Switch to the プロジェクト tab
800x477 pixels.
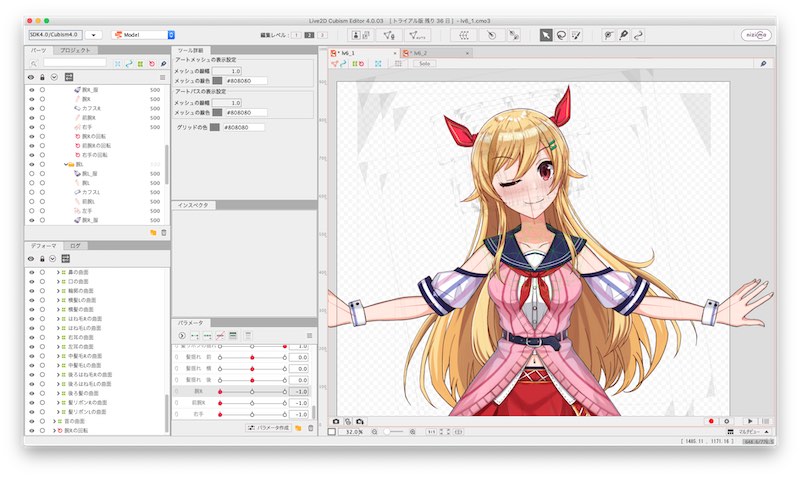tap(75, 51)
